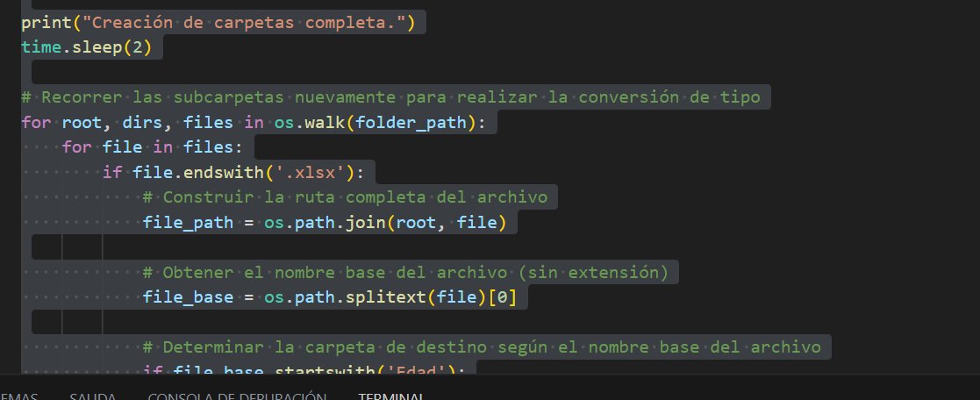Open the SALIDA panel tab
Viewport: 980px width, 400px height.
tap(92, 396)
